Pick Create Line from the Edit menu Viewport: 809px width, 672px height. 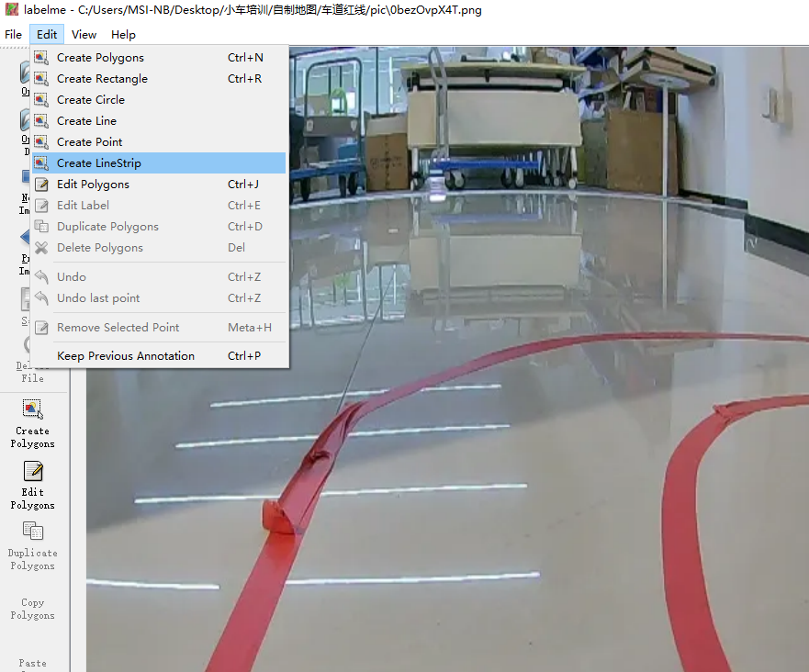[86, 121]
